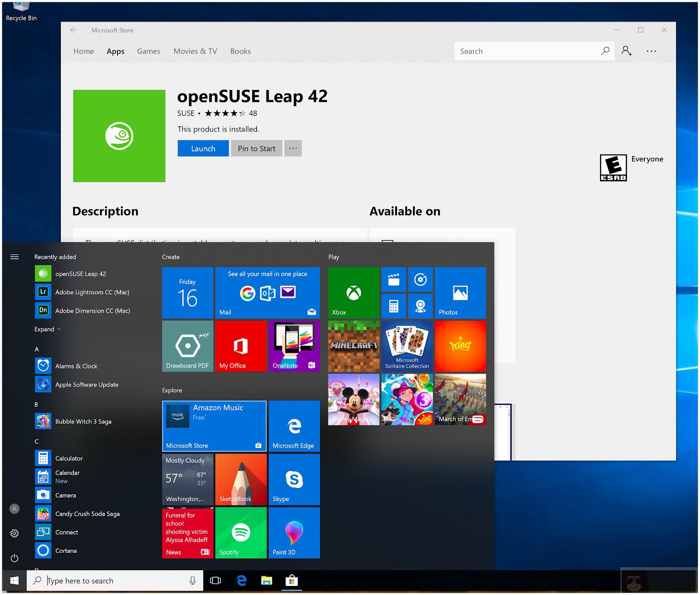Open Skype from its blue tile
The height and width of the screenshot is (595, 700).
tap(294, 479)
